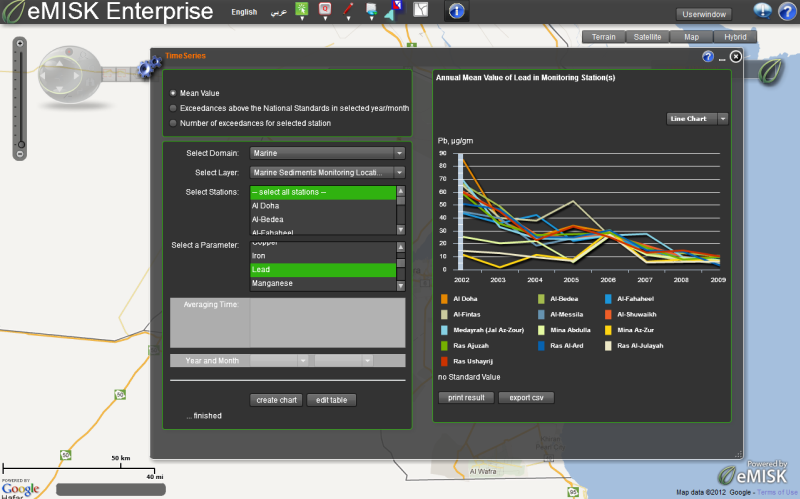Click the create chart button
The width and height of the screenshot is (800, 499).
(x=276, y=400)
